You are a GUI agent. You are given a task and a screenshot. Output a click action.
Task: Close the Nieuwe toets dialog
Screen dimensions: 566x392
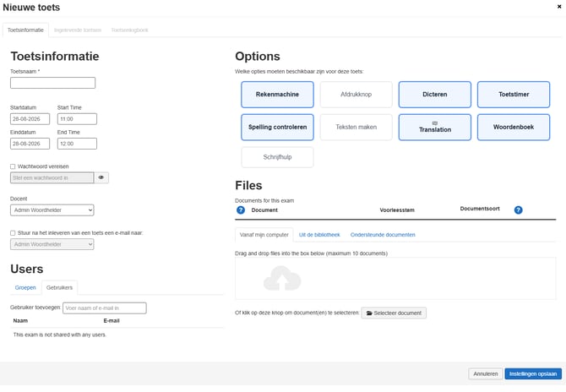[x=559, y=7]
